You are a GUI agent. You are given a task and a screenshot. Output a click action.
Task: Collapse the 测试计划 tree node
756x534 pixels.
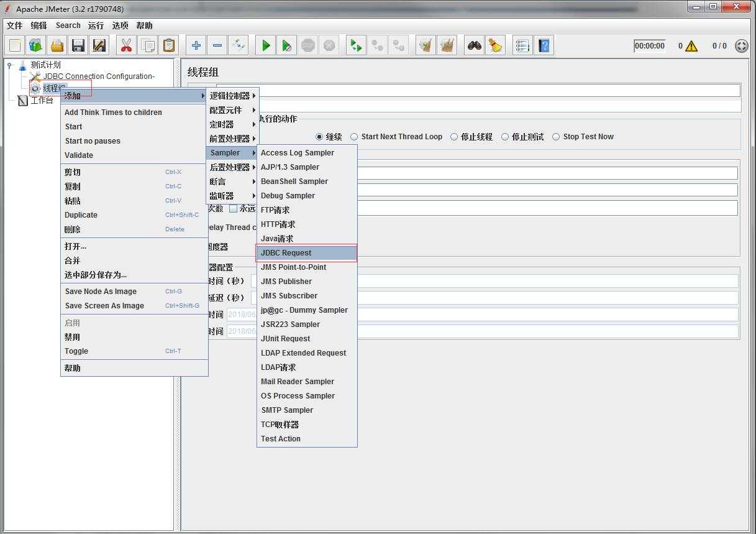pos(10,65)
